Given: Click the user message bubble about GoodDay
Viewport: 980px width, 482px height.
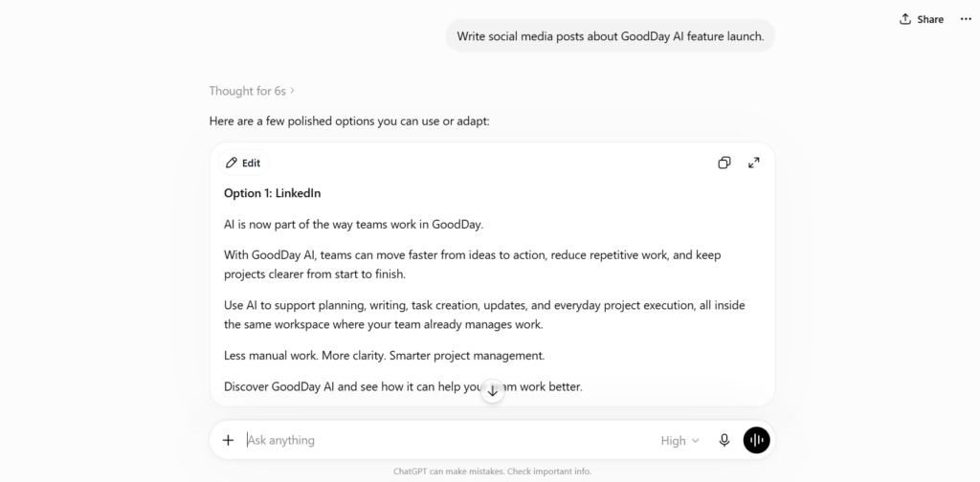Looking at the screenshot, I should (610, 36).
